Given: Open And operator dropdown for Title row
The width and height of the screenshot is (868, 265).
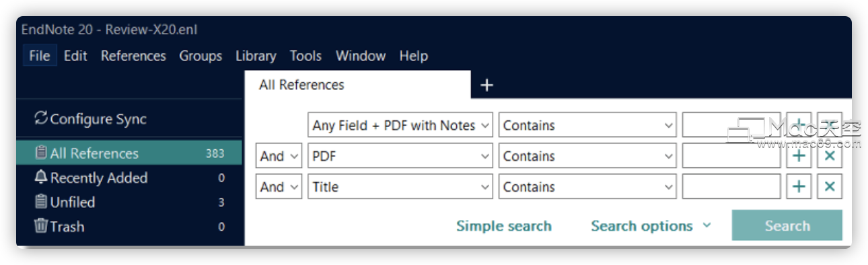Looking at the screenshot, I should tap(279, 187).
